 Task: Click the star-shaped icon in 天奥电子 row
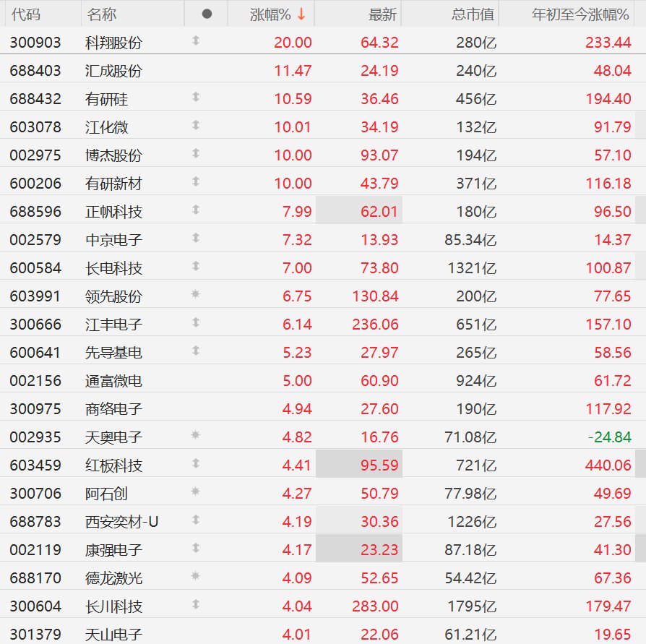(196, 435)
